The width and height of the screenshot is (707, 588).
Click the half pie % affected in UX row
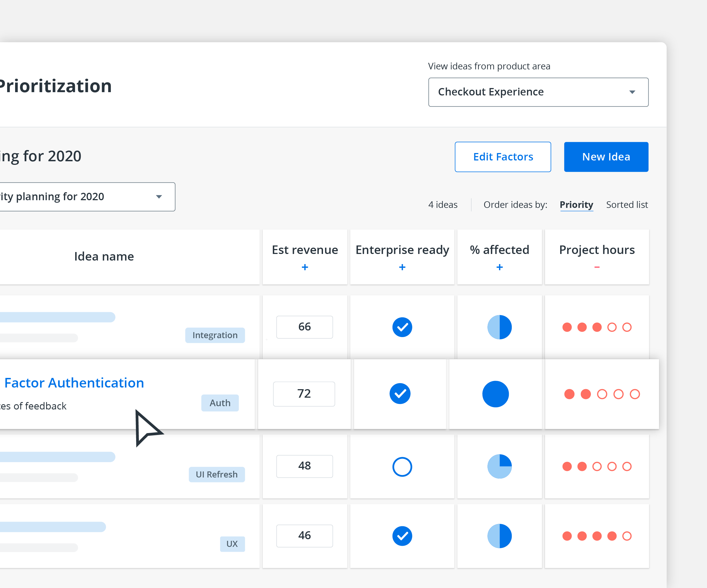[500, 536]
